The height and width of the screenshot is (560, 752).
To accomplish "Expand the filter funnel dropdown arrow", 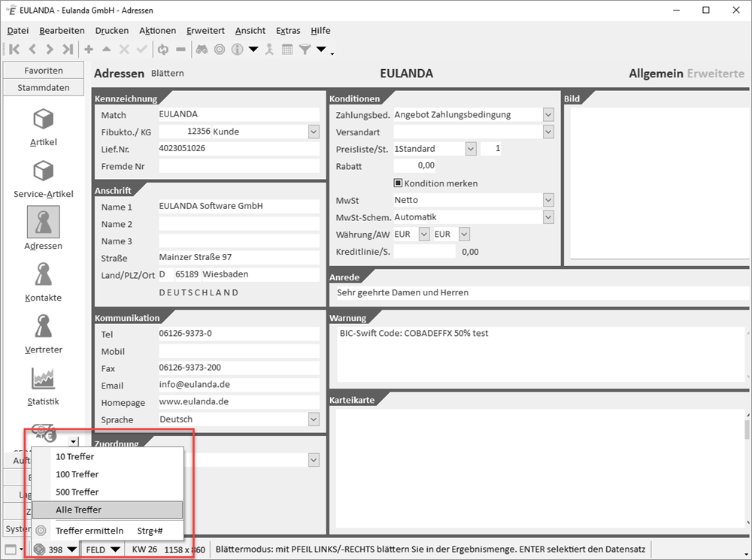I will 321,49.
